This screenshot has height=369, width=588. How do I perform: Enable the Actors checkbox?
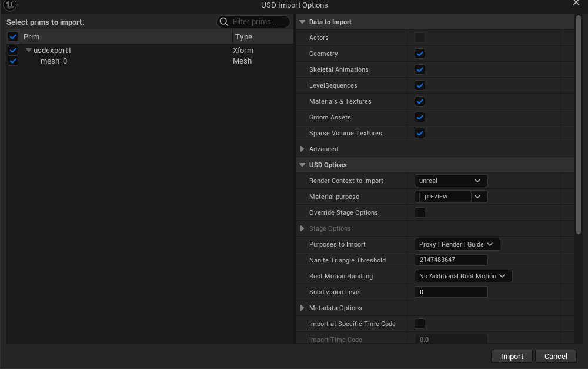[420, 38]
